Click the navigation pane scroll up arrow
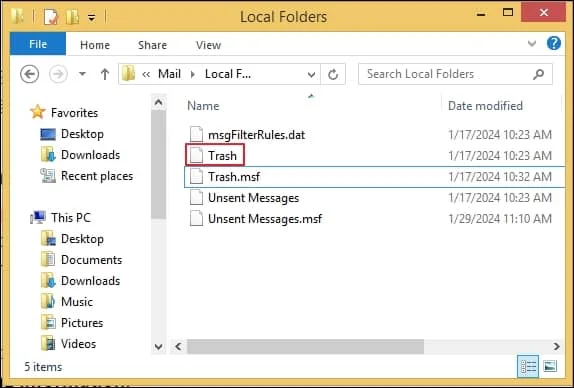Image resolution: width=574 pixels, height=388 pixels. pos(159,103)
